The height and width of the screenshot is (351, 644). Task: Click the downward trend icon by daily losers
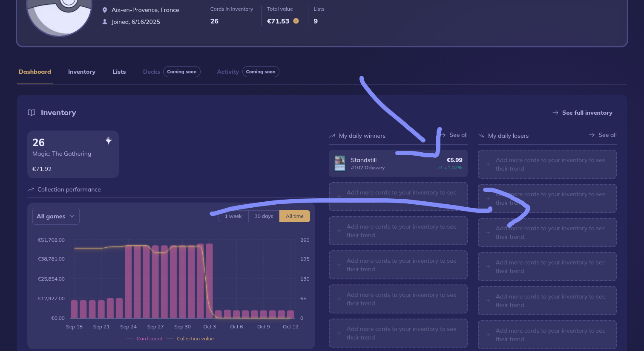pos(481,136)
